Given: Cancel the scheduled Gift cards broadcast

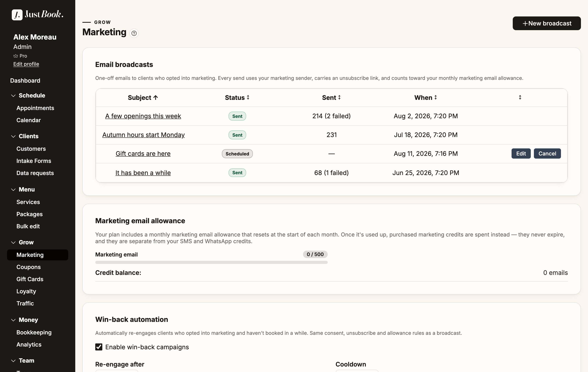Looking at the screenshot, I should (x=547, y=154).
